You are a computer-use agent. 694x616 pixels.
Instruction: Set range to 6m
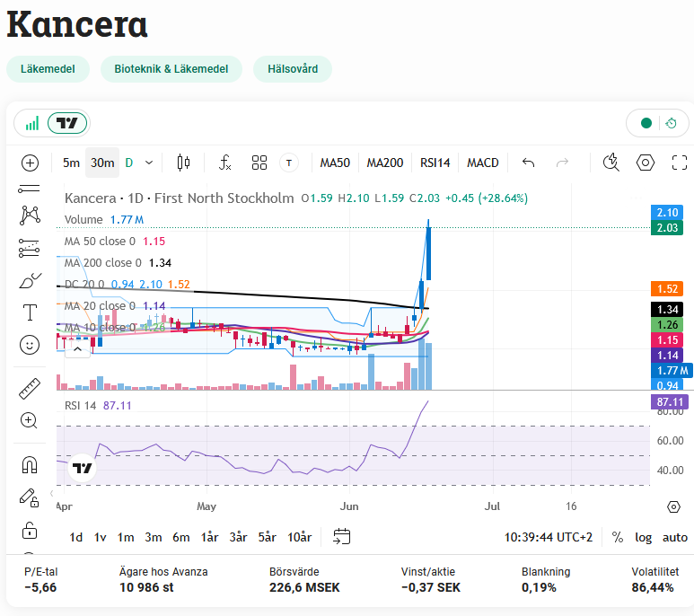point(181,537)
